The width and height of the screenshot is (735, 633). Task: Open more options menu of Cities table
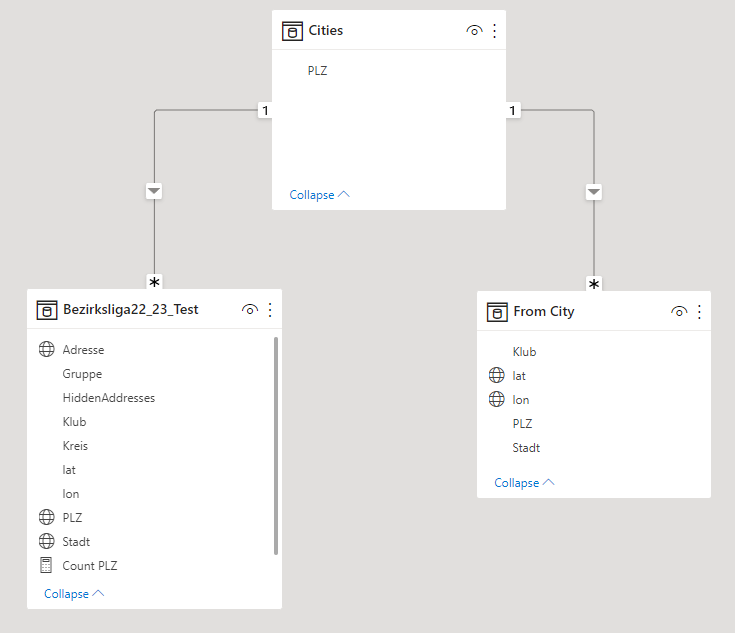click(x=495, y=31)
